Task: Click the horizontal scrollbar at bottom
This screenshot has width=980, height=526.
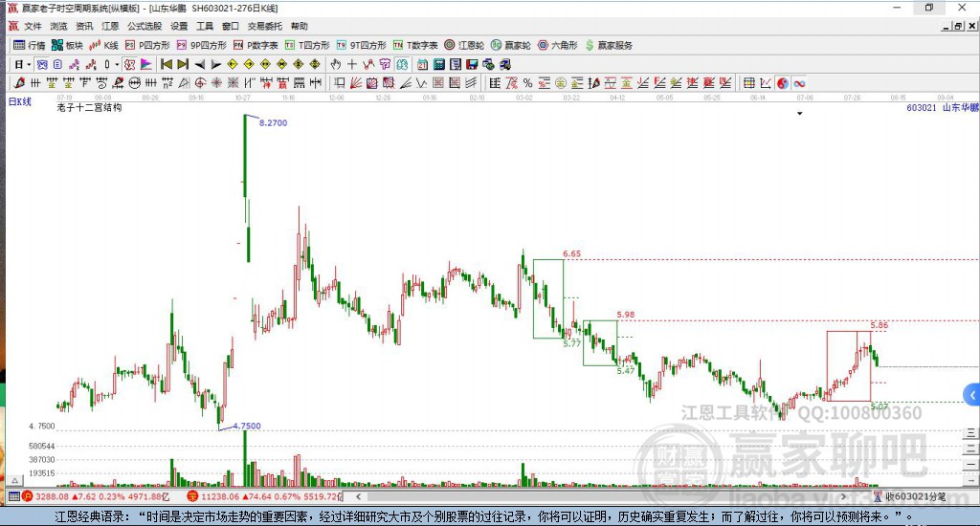Action: pyautogui.click(x=605, y=496)
